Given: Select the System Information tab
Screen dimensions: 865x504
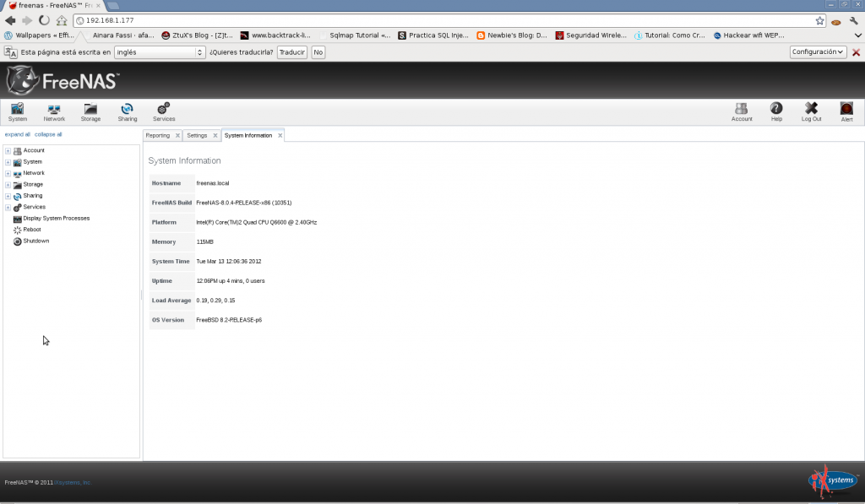Looking at the screenshot, I should (x=248, y=136).
